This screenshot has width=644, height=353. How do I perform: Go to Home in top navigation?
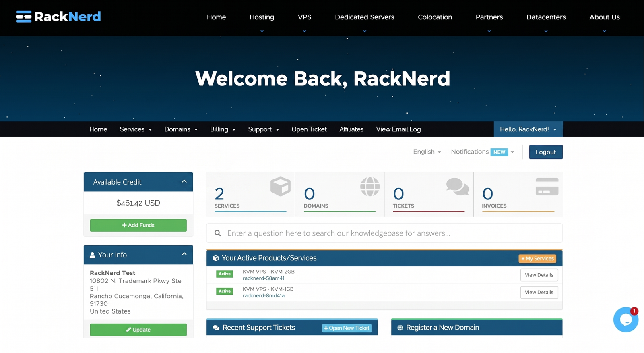(x=216, y=17)
